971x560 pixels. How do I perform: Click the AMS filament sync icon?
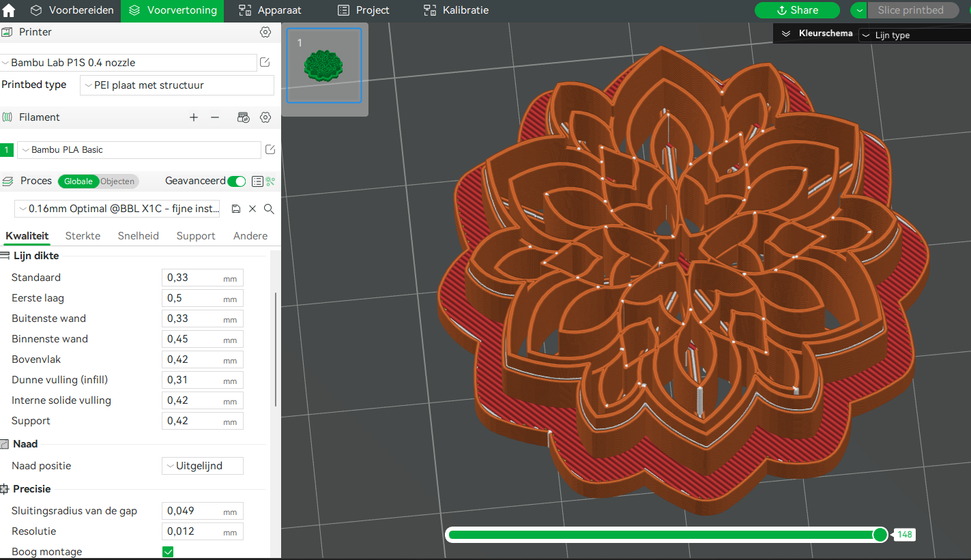coord(244,117)
